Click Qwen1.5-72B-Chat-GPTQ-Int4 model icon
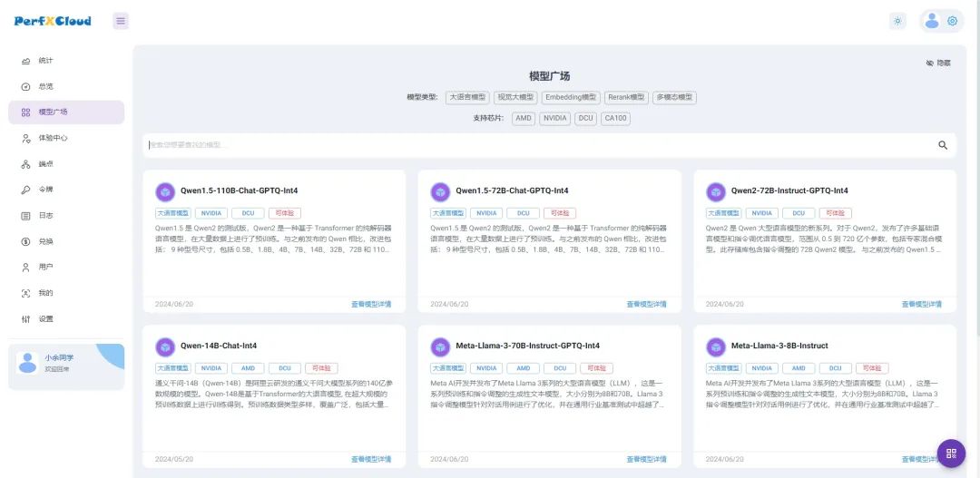This screenshot has width=980, height=478. coord(440,191)
